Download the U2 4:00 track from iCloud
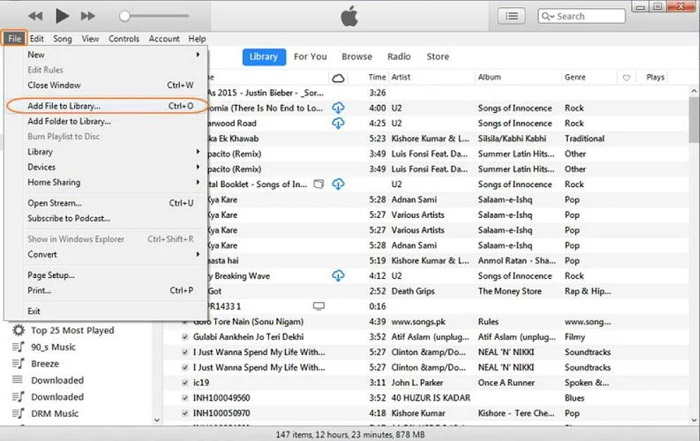 coord(338,108)
